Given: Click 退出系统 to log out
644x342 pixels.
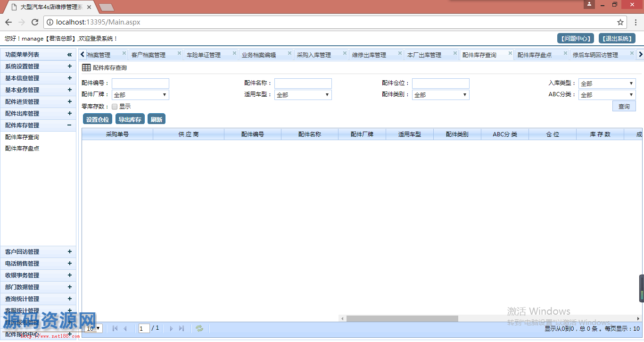Looking at the screenshot, I should 617,39.
